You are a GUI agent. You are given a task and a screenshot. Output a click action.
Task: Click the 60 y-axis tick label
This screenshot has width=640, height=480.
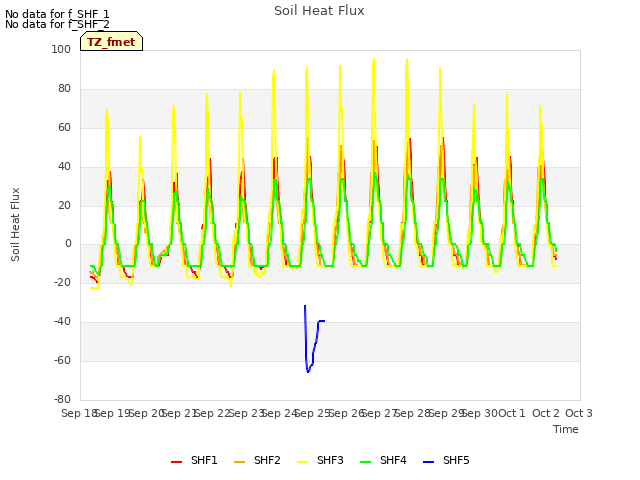click(64, 127)
